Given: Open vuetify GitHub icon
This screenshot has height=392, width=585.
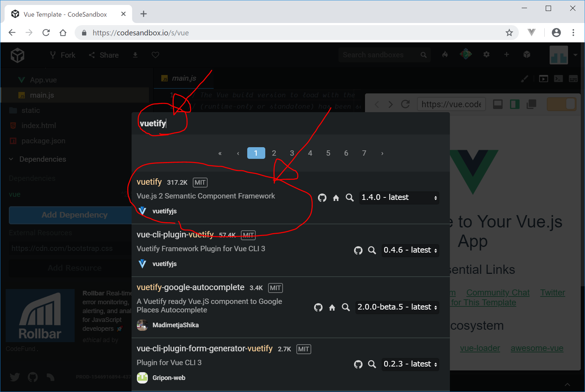Looking at the screenshot, I should (x=322, y=198).
